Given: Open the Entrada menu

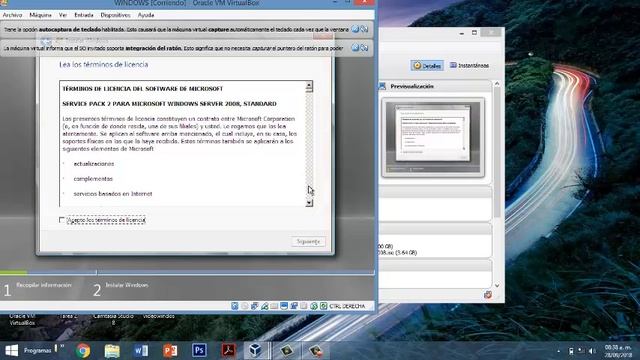Looking at the screenshot, I should point(84,15).
